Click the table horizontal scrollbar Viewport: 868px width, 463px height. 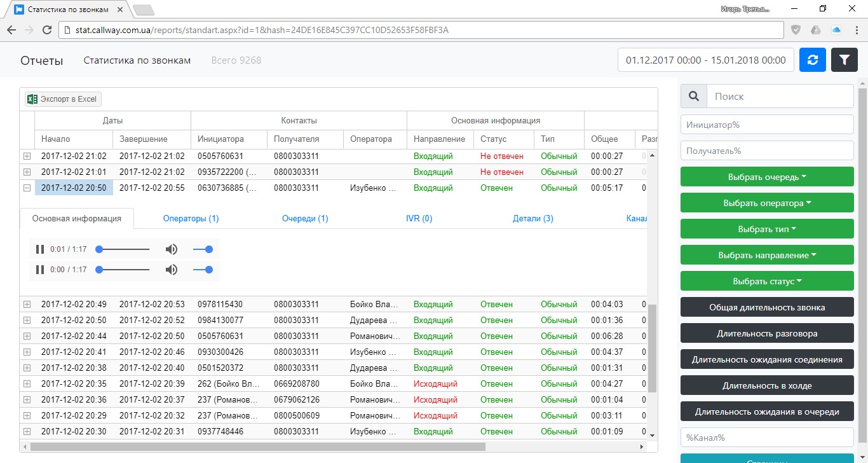click(x=257, y=446)
